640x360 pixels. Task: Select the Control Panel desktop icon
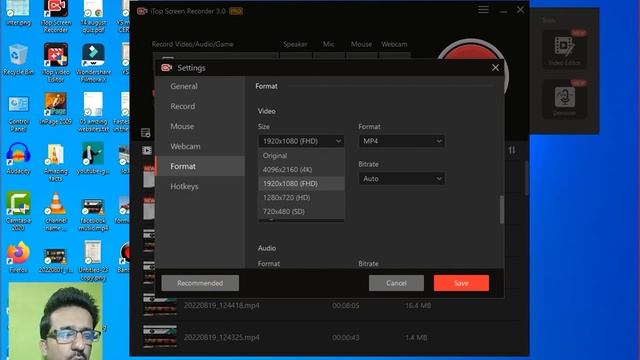click(18, 114)
